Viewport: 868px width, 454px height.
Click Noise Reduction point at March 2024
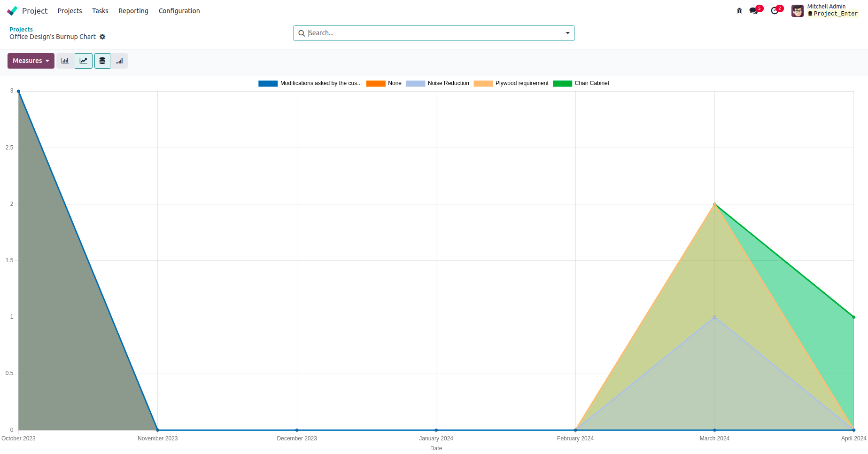pyautogui.click(x=714, y=317)
